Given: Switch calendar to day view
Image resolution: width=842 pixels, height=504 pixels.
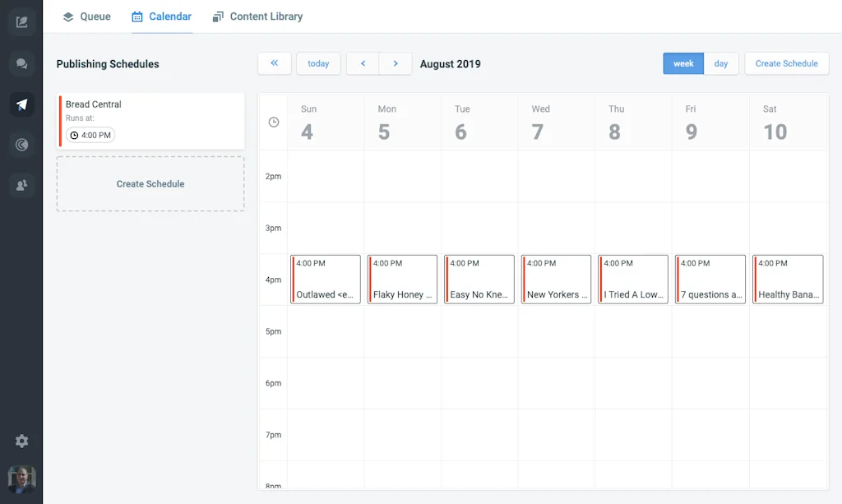Looking at the screenshot, I should 721,63.
